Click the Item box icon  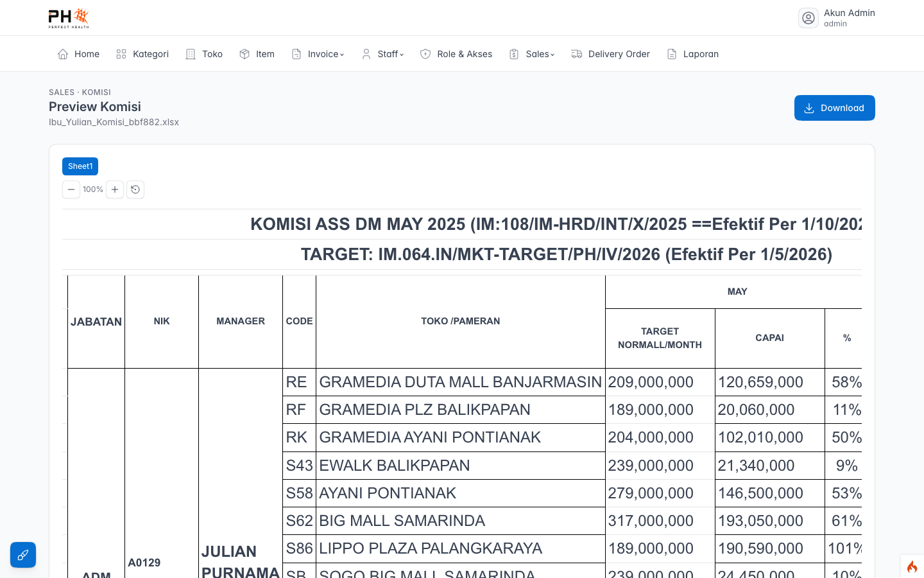244,54
